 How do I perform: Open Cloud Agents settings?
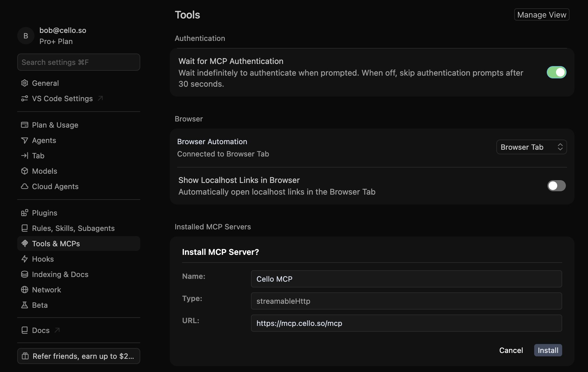point(79,186)
